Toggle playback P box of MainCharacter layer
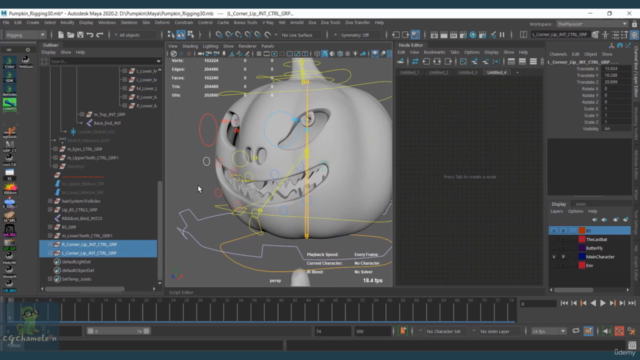The image size is (640, 360). 563,257
